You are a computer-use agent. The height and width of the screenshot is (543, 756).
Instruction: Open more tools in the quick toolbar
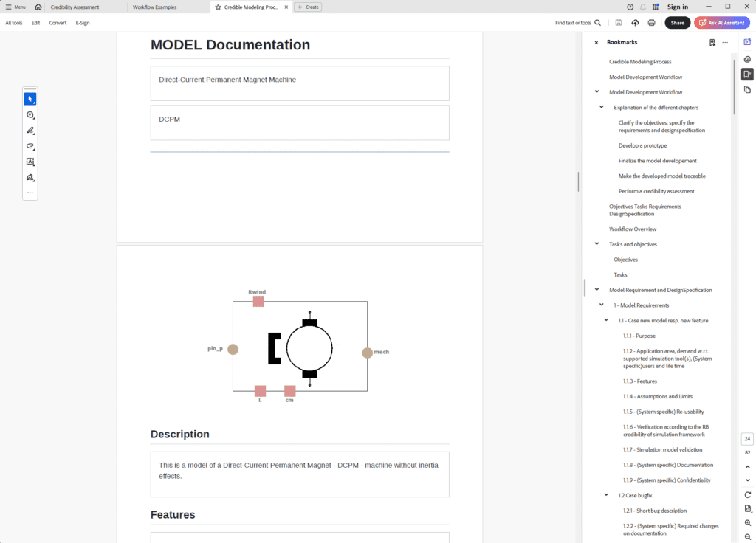click(30, 193)
